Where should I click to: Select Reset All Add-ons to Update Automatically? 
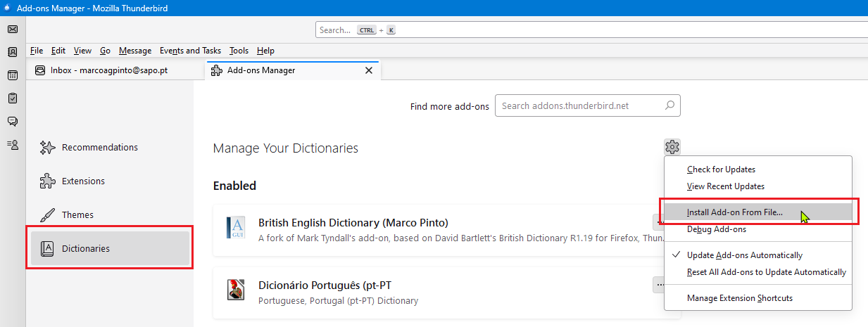point(757,272)
